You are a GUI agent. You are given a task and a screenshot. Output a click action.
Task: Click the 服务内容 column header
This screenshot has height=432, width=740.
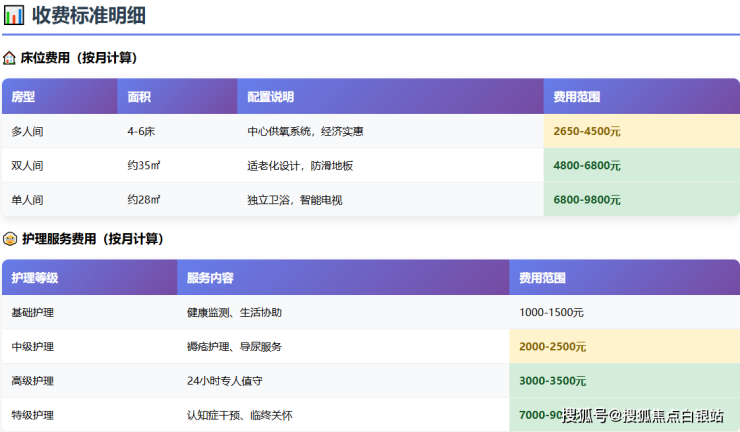coord(210,278)
